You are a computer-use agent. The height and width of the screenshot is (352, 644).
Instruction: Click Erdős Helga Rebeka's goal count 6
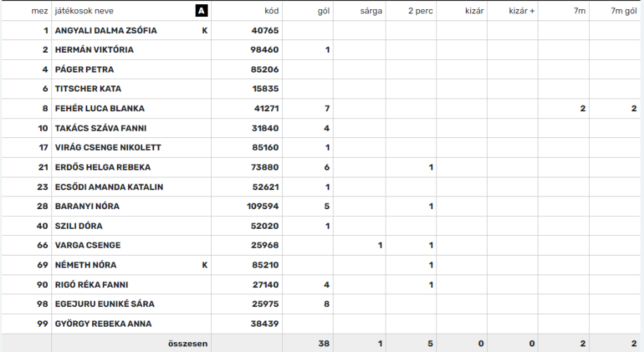[x=327, y=167]
